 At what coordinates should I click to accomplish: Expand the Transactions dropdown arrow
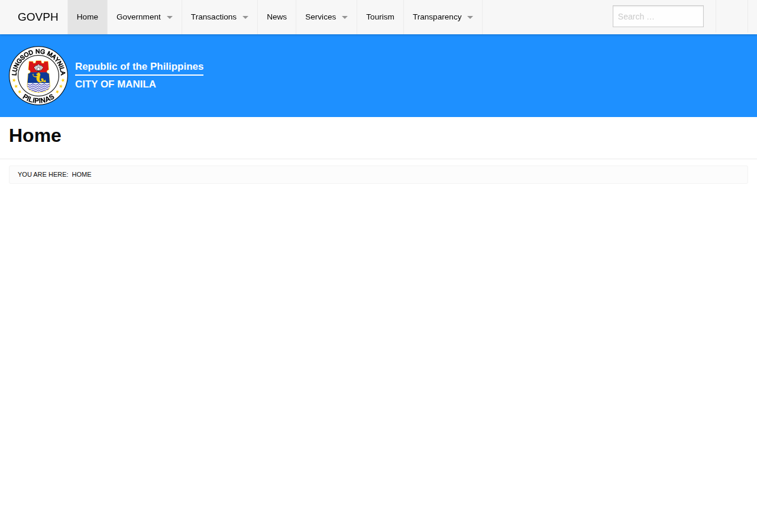click(245, 17)
